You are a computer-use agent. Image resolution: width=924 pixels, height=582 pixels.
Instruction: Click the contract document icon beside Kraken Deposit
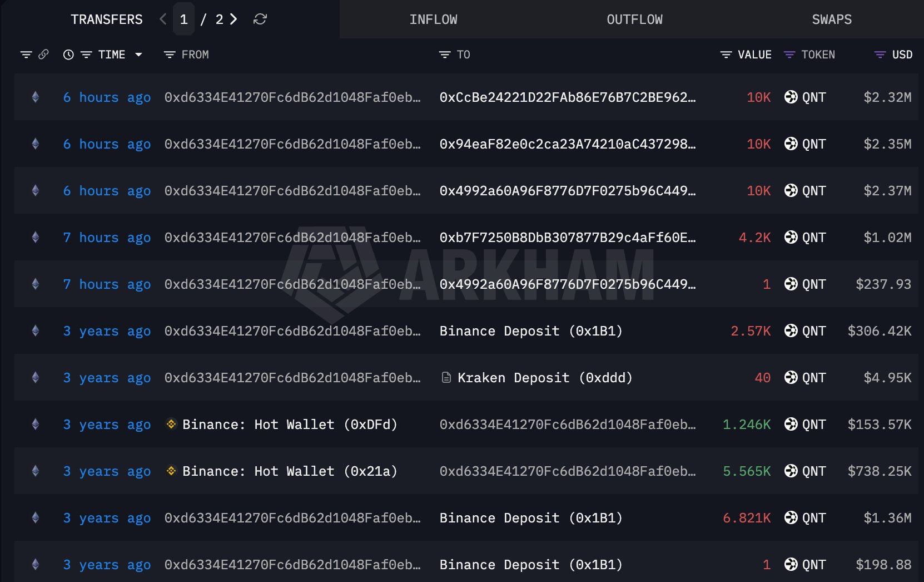coord(446,378)
